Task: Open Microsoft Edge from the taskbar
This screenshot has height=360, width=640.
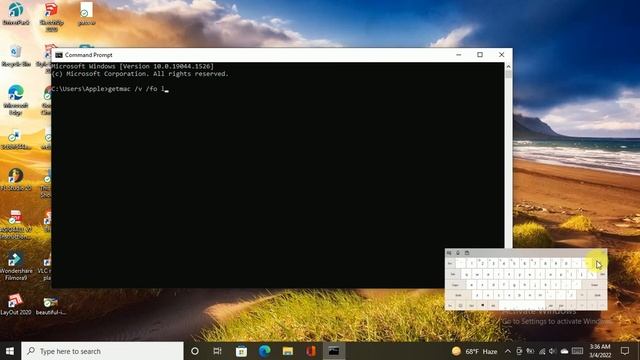Action: (x=264, y=351)
